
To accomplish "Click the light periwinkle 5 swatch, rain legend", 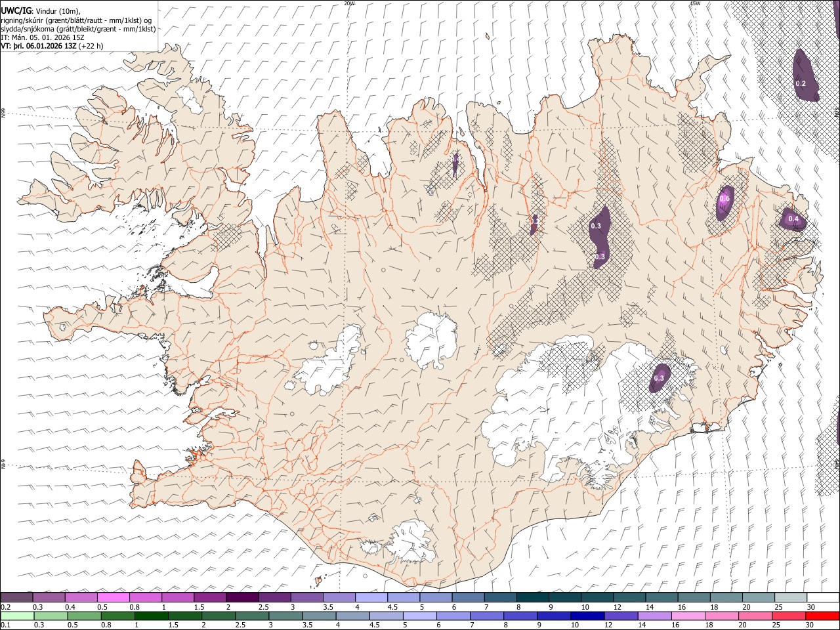I will 420,616.
